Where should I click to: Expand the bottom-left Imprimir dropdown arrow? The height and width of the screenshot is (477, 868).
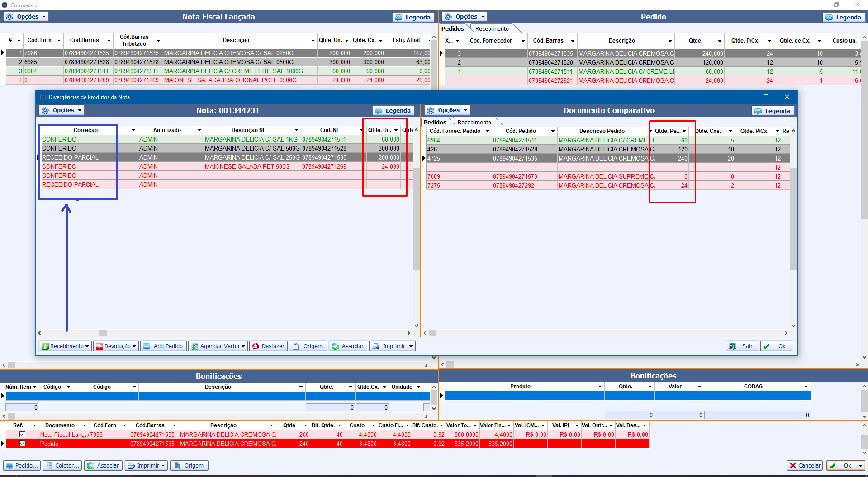[163, 466]
